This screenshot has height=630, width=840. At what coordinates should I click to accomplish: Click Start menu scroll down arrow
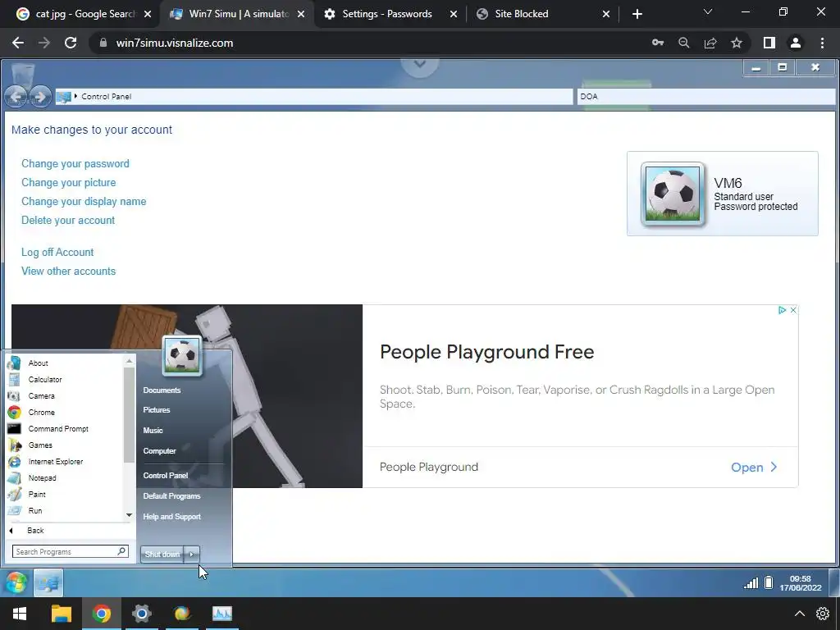(129, 515)
